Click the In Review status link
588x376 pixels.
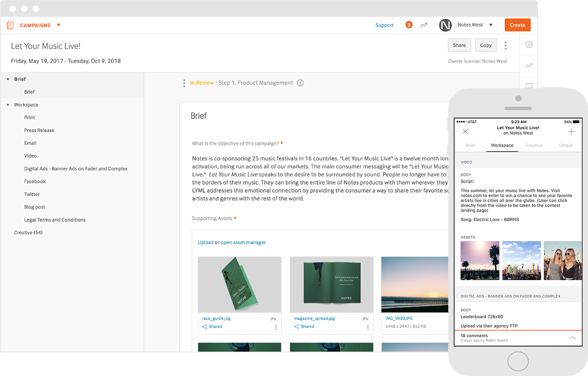click(202, 83)
